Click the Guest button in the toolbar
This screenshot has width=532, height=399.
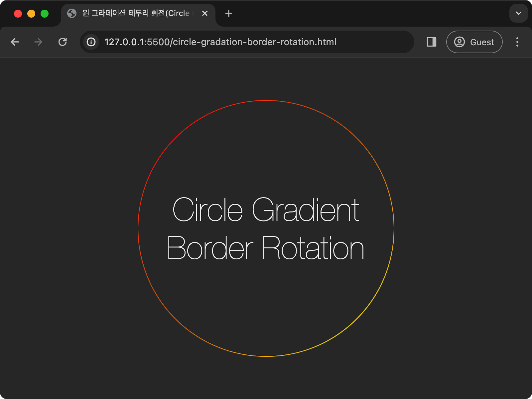point(474,42)
